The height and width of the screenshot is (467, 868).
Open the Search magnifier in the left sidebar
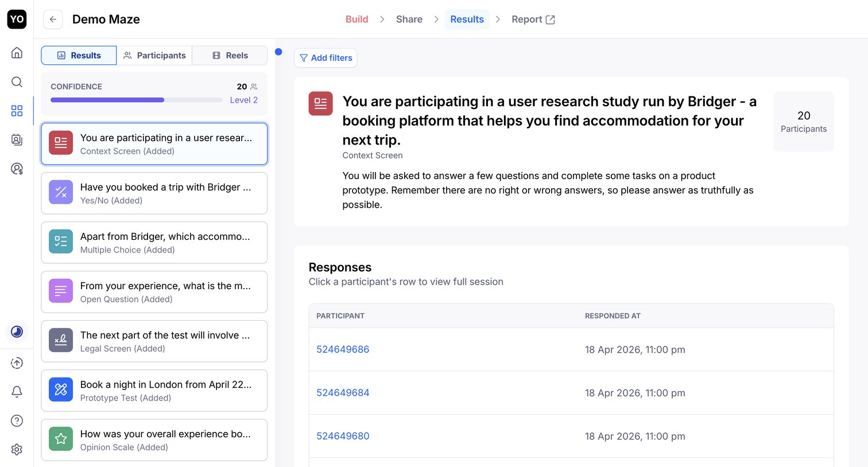pos(17,81)
